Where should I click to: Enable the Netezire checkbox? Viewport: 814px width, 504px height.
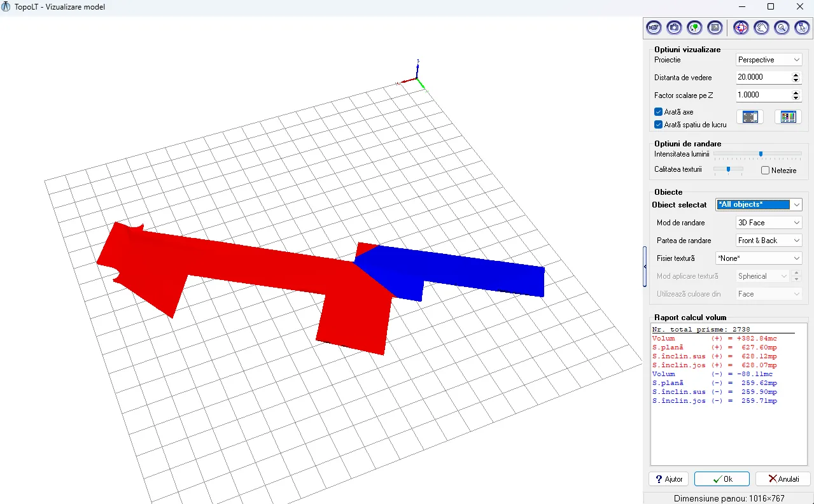coord(766,171)
